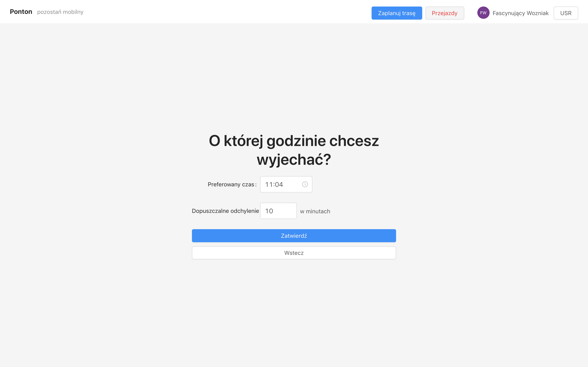Click the 'w minutach' unit text
Image resolution: width=588 pixels, height=367 pixels.
click(315, 211)
